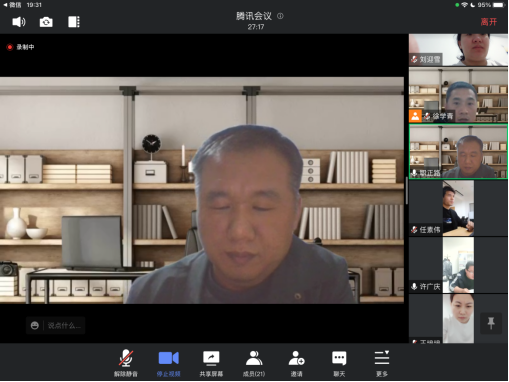
Task: Click the battery status icon
Action: [499, 5]
